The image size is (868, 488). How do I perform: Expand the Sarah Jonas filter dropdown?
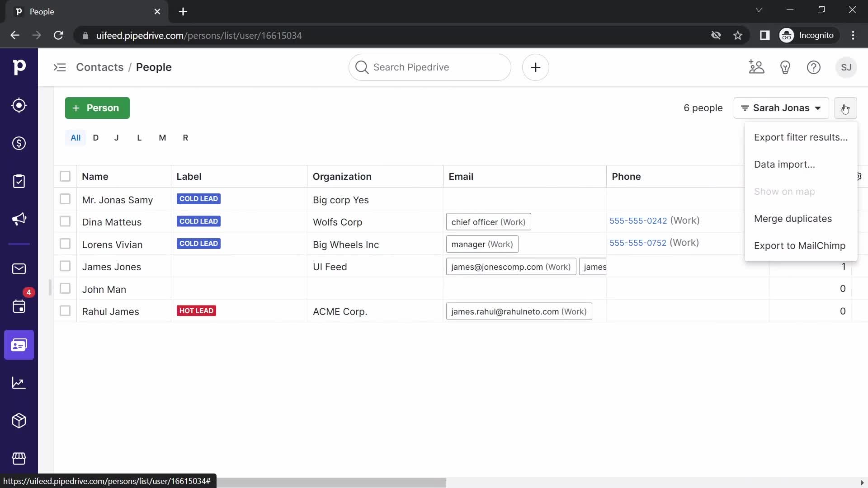click(x=817, y=108)
